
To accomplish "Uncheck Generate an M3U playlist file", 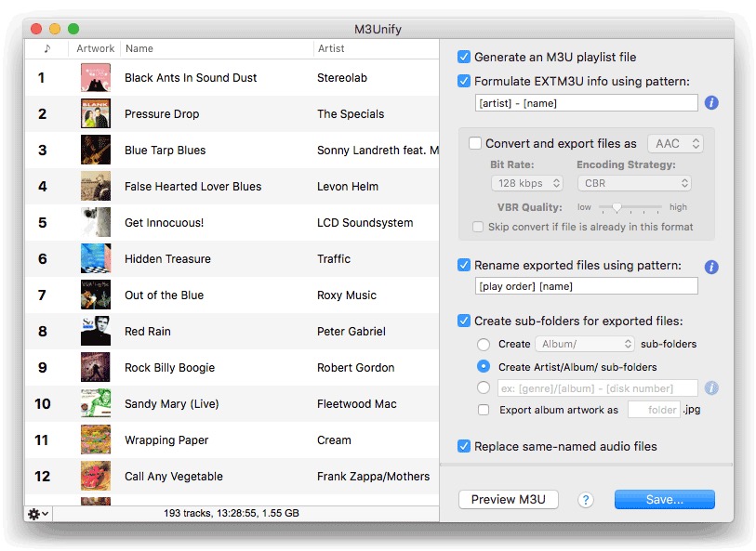I will (x=464, y=57).
